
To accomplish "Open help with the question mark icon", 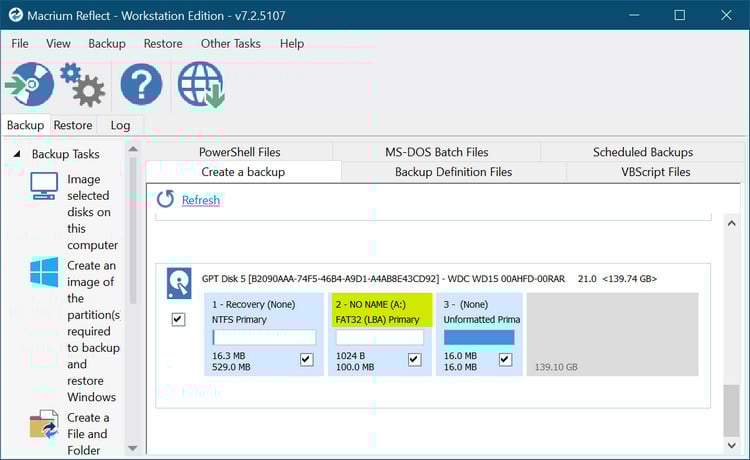I will (141, 84).
